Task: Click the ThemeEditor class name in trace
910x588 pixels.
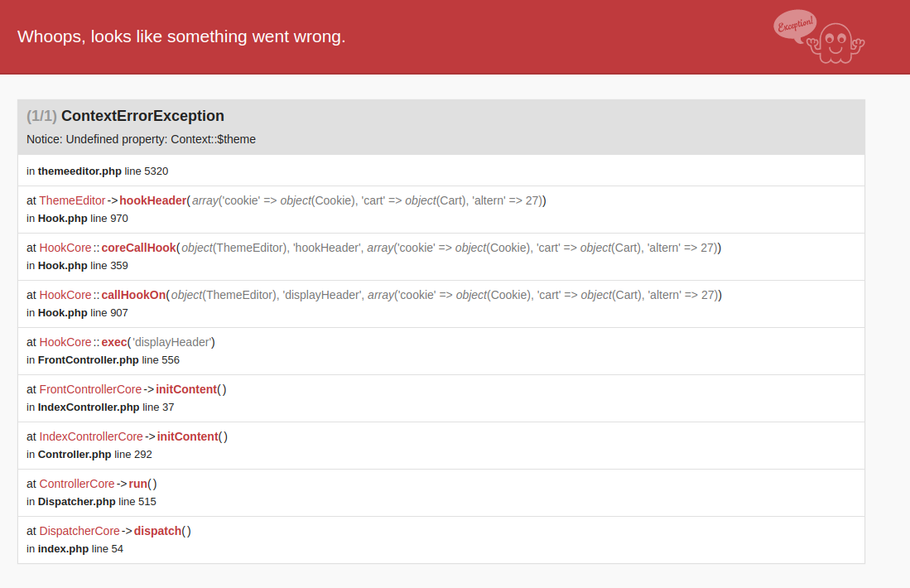Action: point(72,200)
